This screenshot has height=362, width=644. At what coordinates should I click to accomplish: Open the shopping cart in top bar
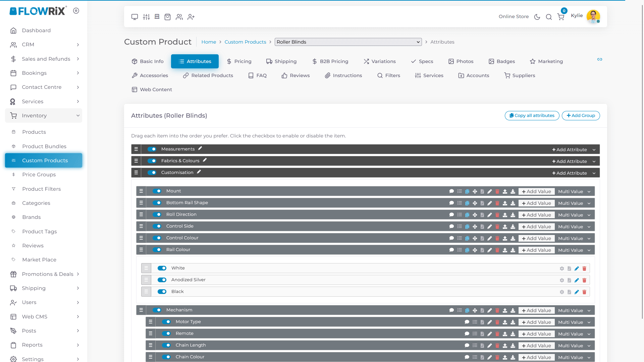coord(561,17)
